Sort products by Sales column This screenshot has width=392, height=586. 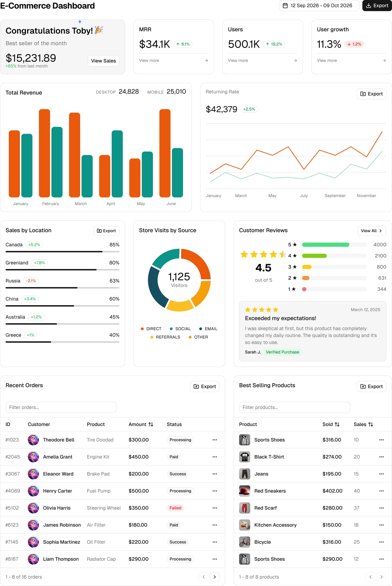click(x=363, y=424)
